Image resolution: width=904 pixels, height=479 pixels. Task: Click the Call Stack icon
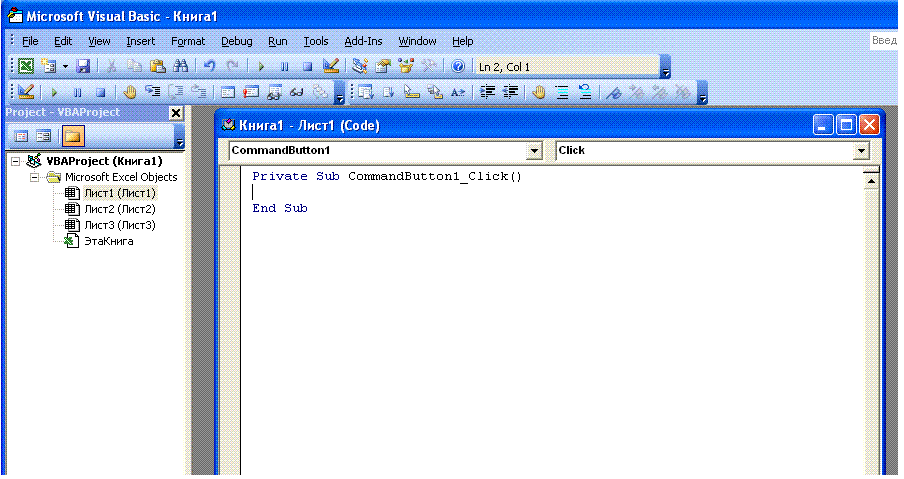[320, 92]
